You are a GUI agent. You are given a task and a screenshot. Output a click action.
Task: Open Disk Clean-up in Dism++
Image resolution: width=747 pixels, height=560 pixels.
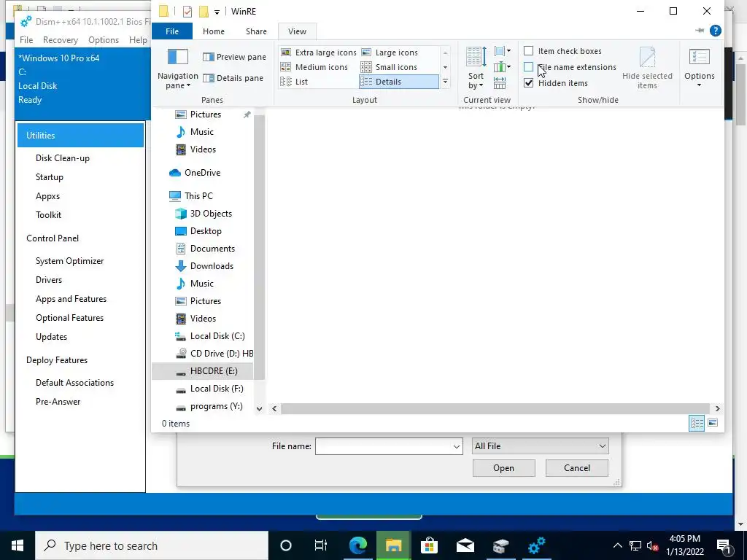pyautogui.click(x=63, y=158)
